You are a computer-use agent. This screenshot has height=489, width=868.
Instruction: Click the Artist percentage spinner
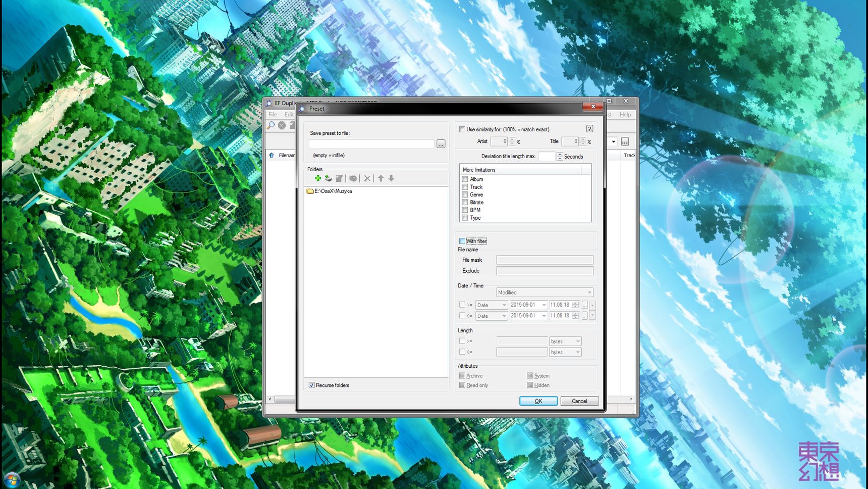[512, 141]
